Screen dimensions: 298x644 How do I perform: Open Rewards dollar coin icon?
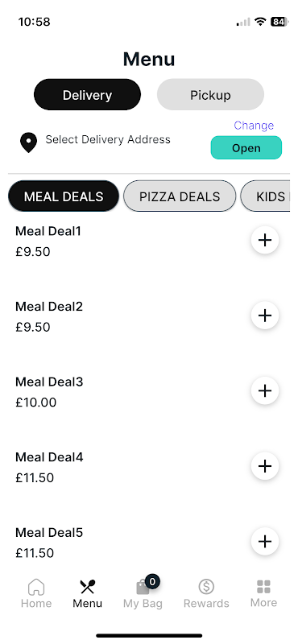click(206, 587)
